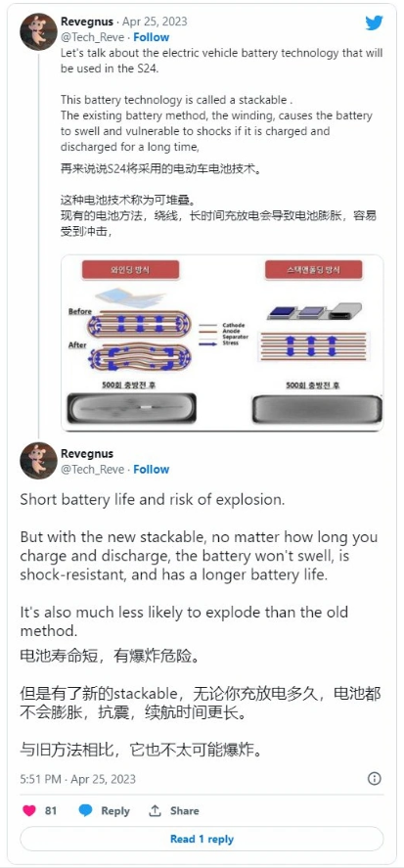
Task: Open the Revegnus name in second tweet
Action: 86,453
